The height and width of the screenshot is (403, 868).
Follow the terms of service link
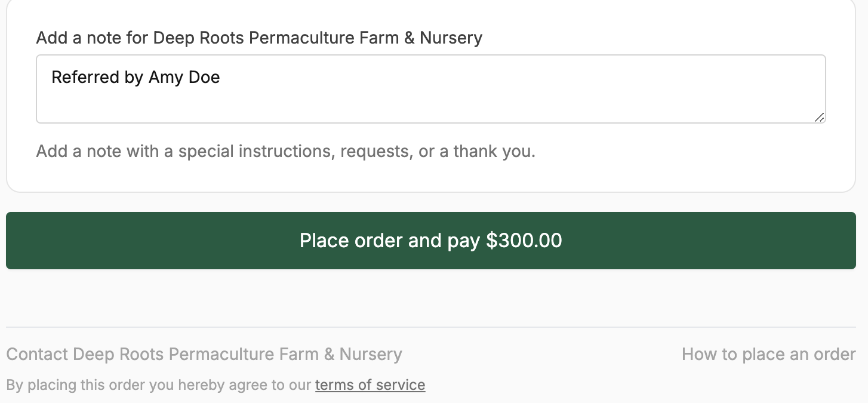point(370,385)
